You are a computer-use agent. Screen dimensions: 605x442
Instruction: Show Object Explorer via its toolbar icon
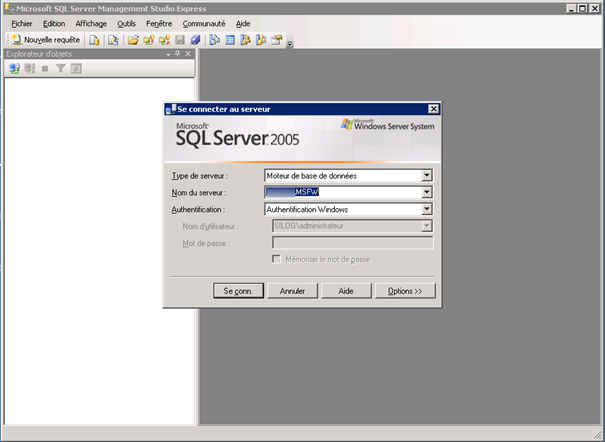245,40
